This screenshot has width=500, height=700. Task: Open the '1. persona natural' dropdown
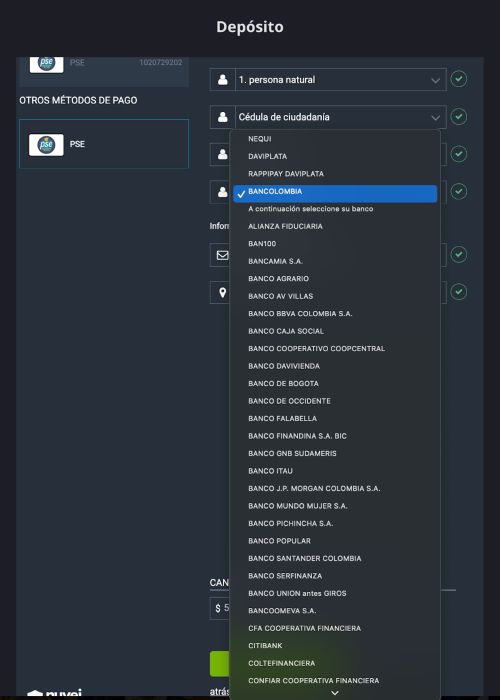pos(341,80)
